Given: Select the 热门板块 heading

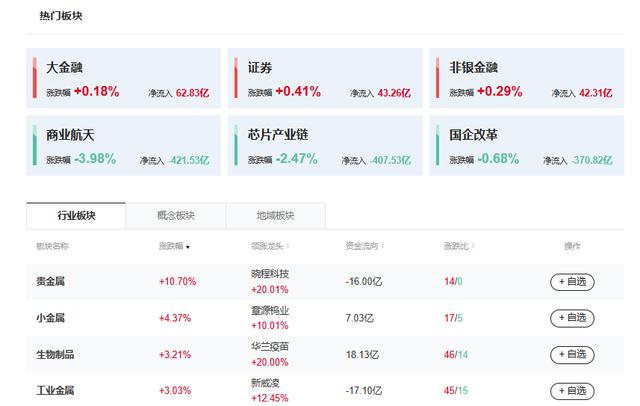Looking at the screenshot, I should tap(61, 16).
